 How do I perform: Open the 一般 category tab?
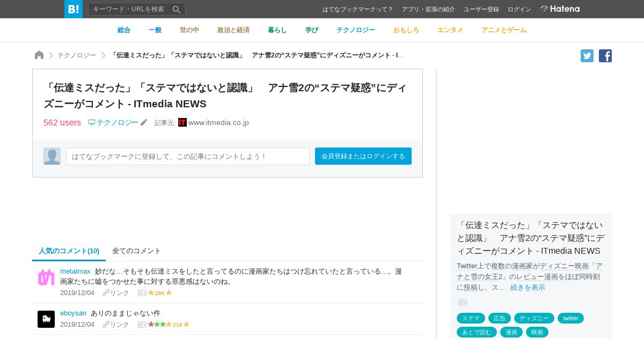(x=155, y=30)
